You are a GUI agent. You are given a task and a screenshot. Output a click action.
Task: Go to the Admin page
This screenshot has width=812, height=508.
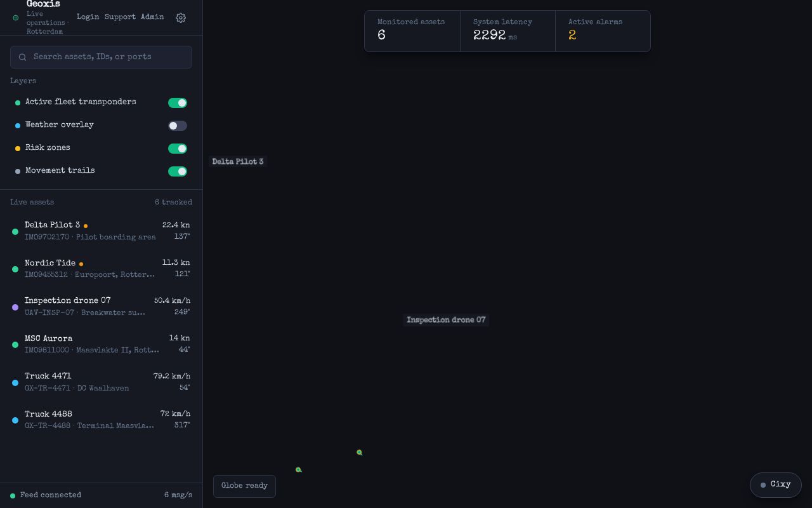click(152, 17)
